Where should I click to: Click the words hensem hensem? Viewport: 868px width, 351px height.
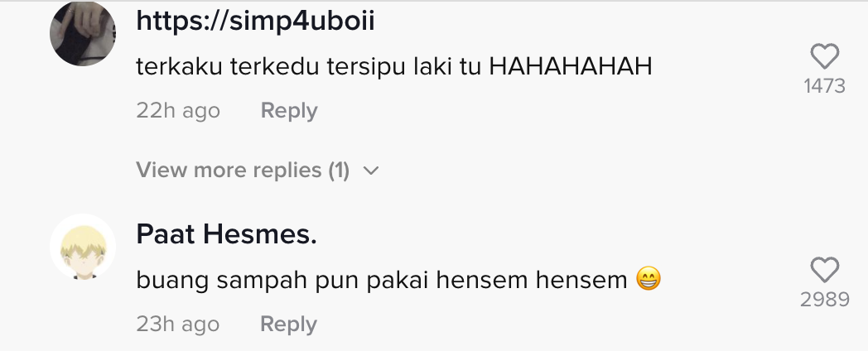point(532,280)
